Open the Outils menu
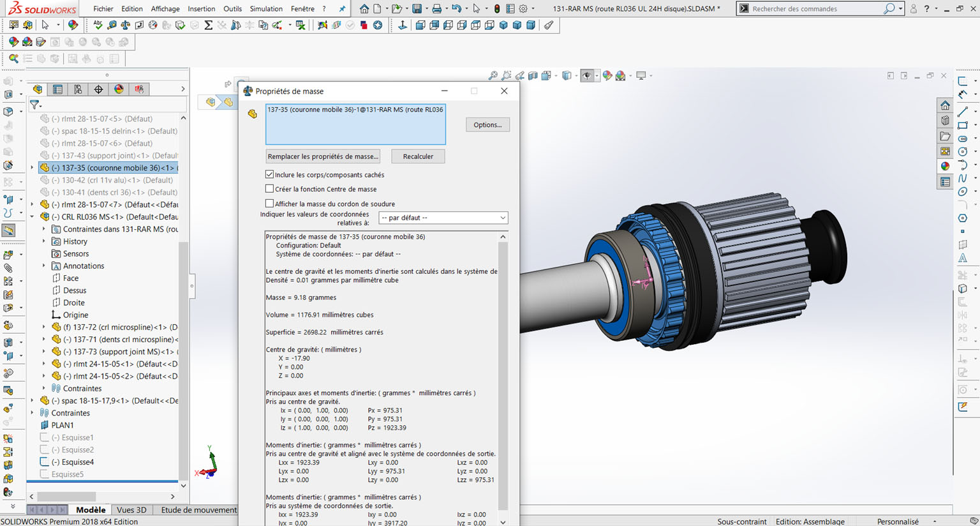980x526 pixels. pyautogui.click(x=232, y=9)
